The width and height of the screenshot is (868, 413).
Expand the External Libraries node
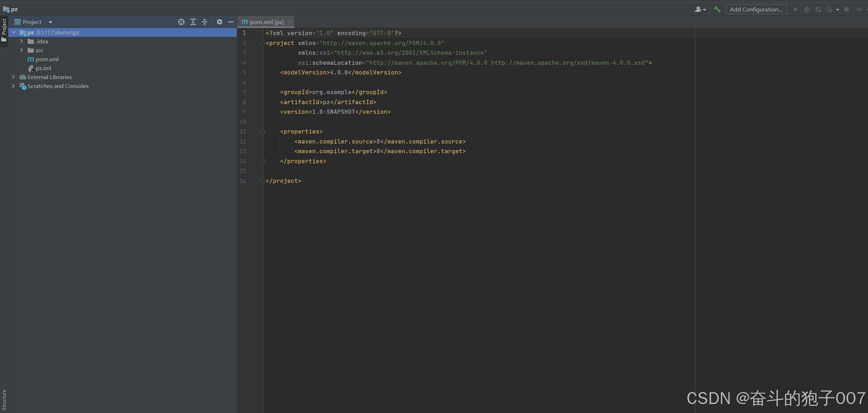pyautogui.click(x=13, y=77)
